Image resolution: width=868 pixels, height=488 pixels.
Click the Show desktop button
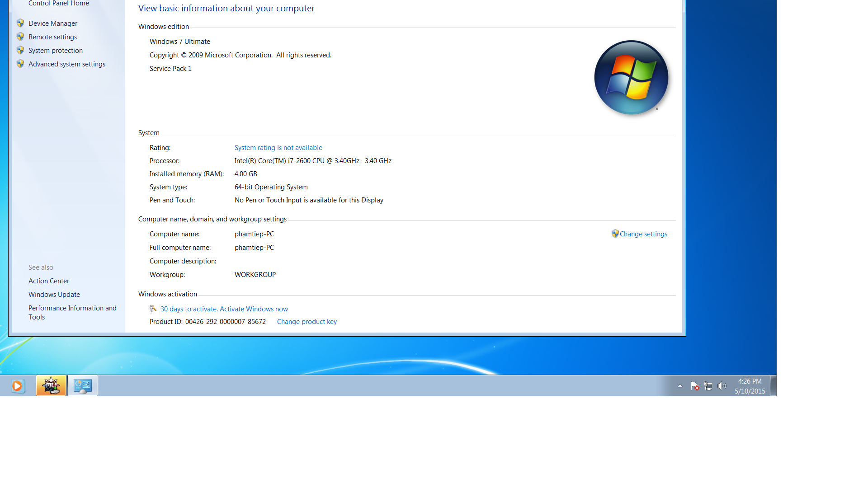click(774, 386)
